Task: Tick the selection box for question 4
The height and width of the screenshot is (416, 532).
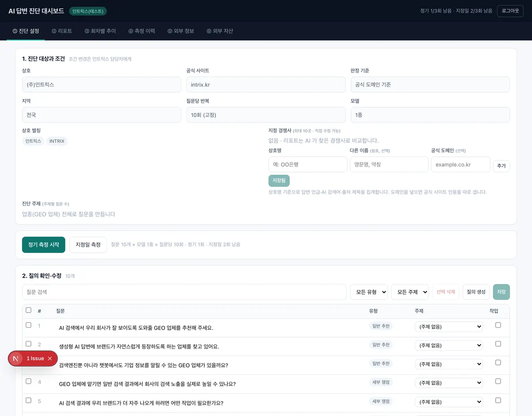Action: tap(28, 381)
